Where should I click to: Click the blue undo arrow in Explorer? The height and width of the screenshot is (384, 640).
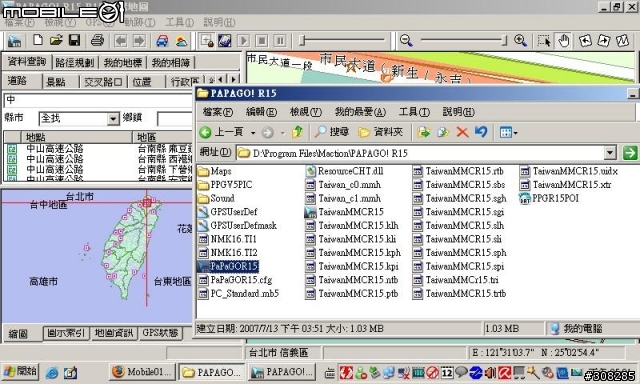pyautogui.click(x=481, y=131)
